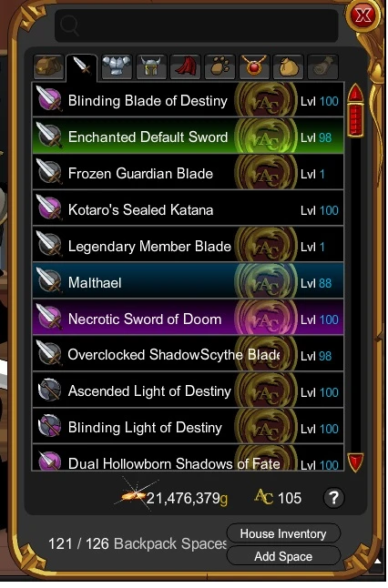Open the backpack all-items category icon
Image resolution: width=388 pixels, height=588 pixels.
(48, 66)
